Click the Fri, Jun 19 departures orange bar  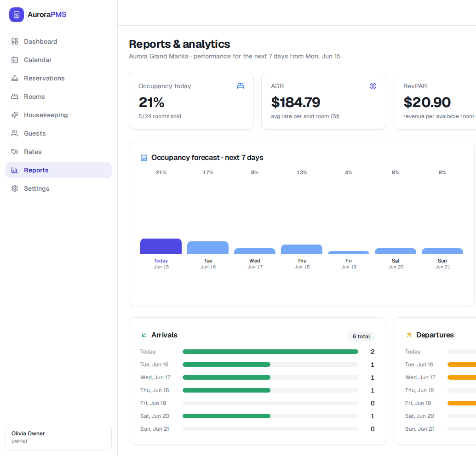coord(462,403)
